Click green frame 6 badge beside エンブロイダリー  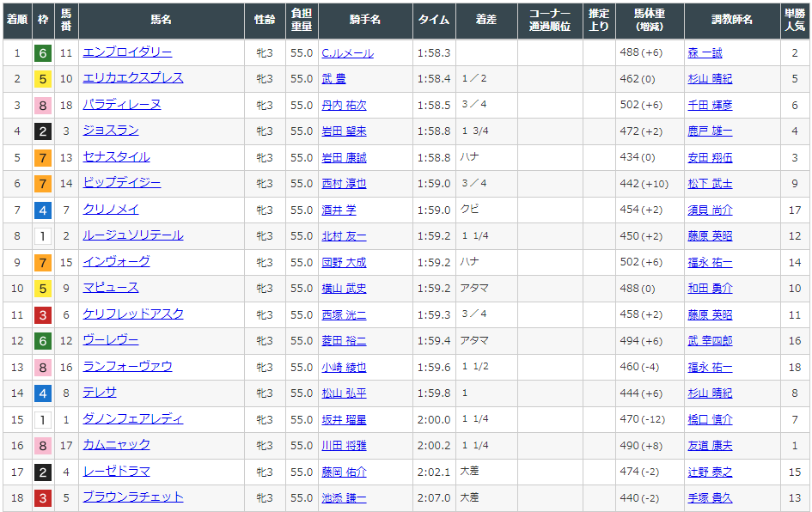(x=42, y=53)
